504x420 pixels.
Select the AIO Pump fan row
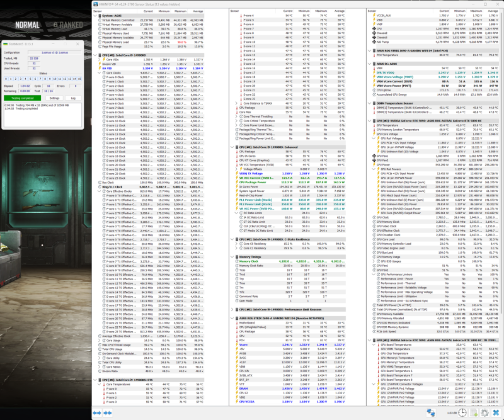(434, 42)
